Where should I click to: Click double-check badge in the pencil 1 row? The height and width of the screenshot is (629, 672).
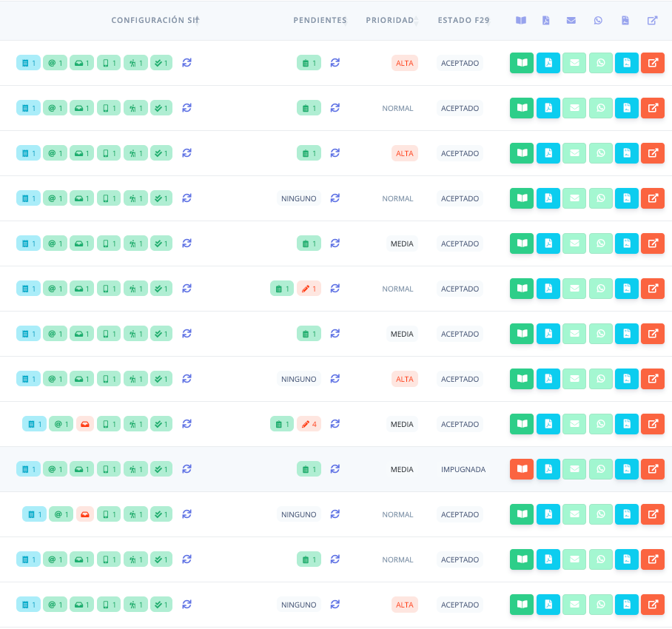[161, 289]
